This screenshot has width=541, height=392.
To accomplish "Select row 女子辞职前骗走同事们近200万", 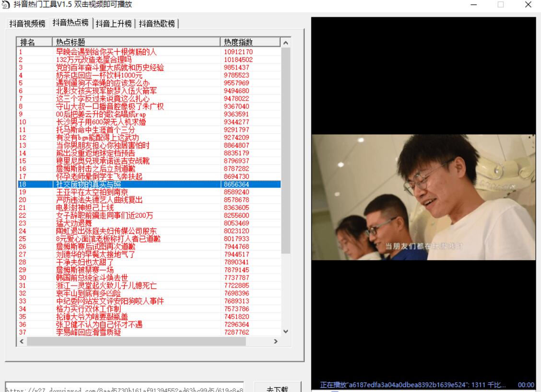I will (149, 216).
